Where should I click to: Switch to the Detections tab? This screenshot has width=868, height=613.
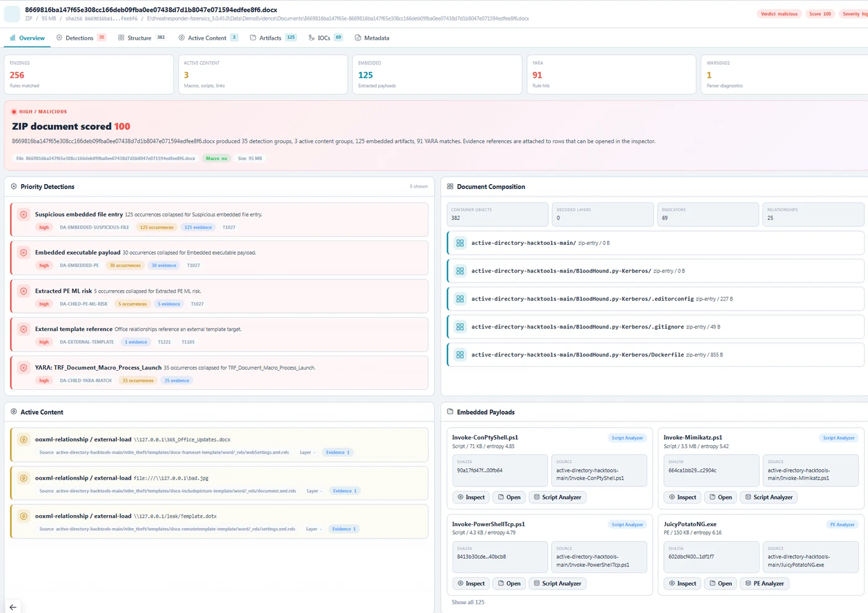[81, 38]
